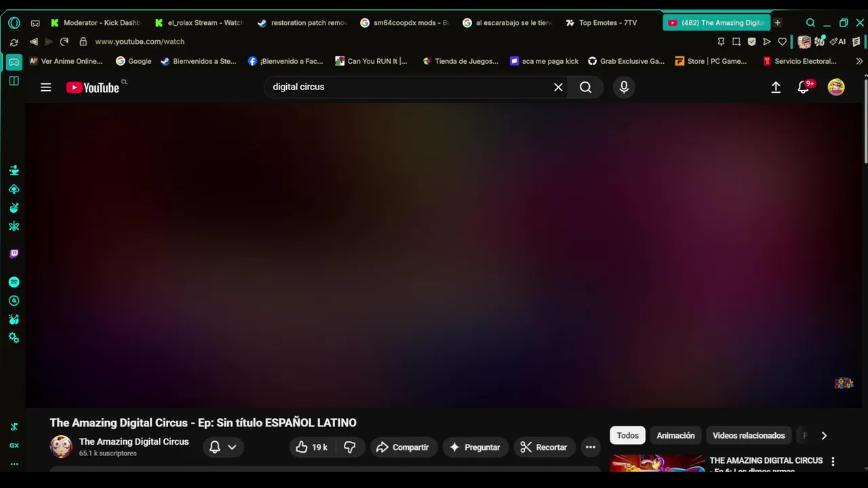The width and height of the screenshot is (868, 488).
Task: Open Bienvenidos a Steam bookmark
Action: coord(198,61)
